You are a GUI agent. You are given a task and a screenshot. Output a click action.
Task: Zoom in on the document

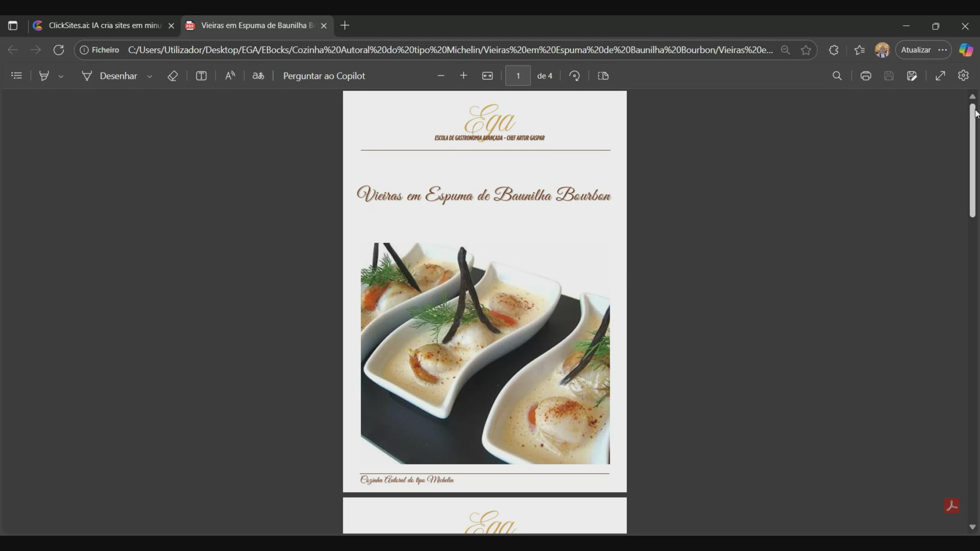[x=463, y=76]
